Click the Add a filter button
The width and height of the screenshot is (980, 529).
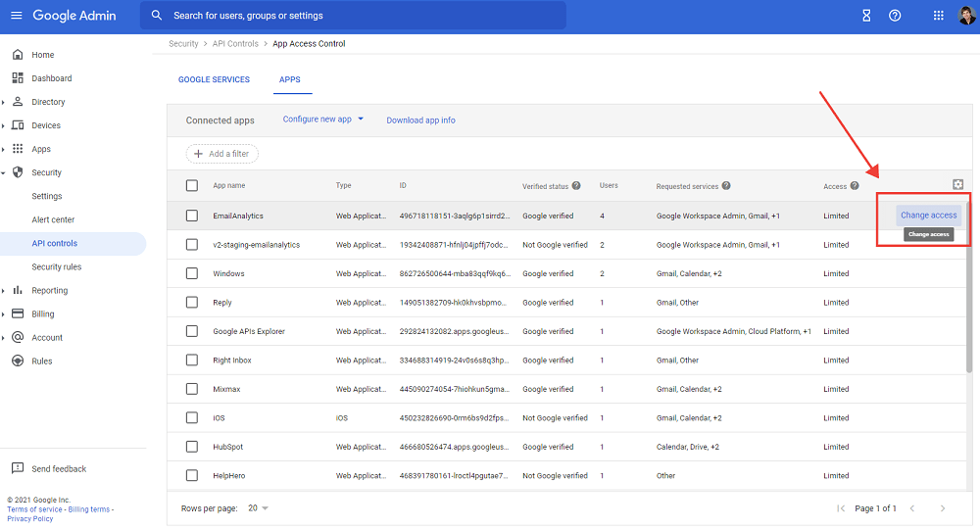pos(221,154)
